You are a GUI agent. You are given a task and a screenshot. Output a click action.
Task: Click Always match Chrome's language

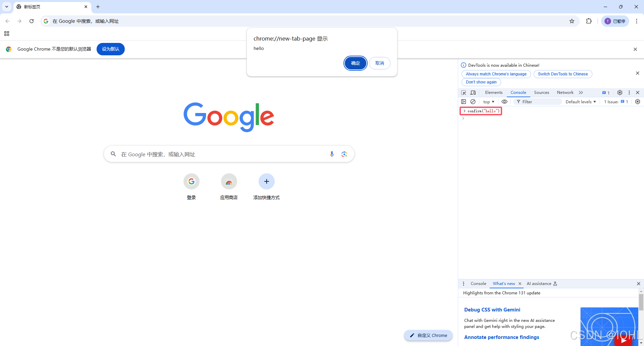pyautogui.click(x=496, y=74)
